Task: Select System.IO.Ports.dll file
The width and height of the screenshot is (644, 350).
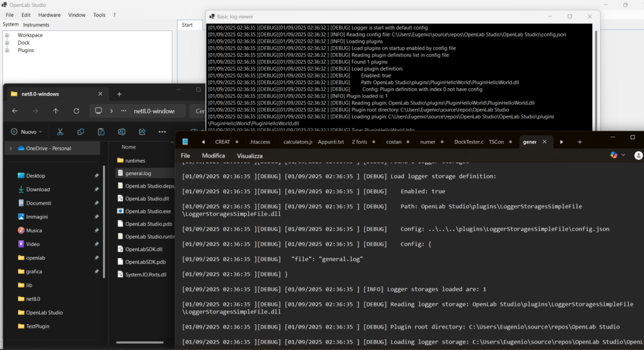Action: pos(144,274)
